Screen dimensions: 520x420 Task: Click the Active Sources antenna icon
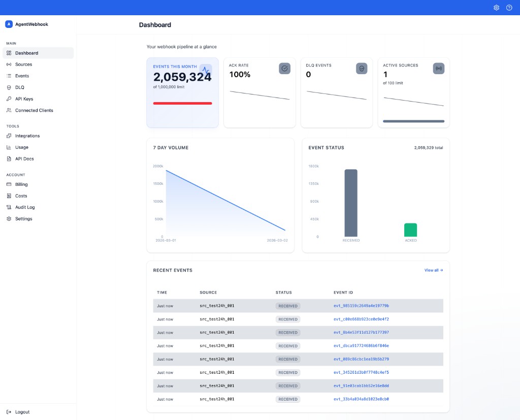tap(438, 69)
